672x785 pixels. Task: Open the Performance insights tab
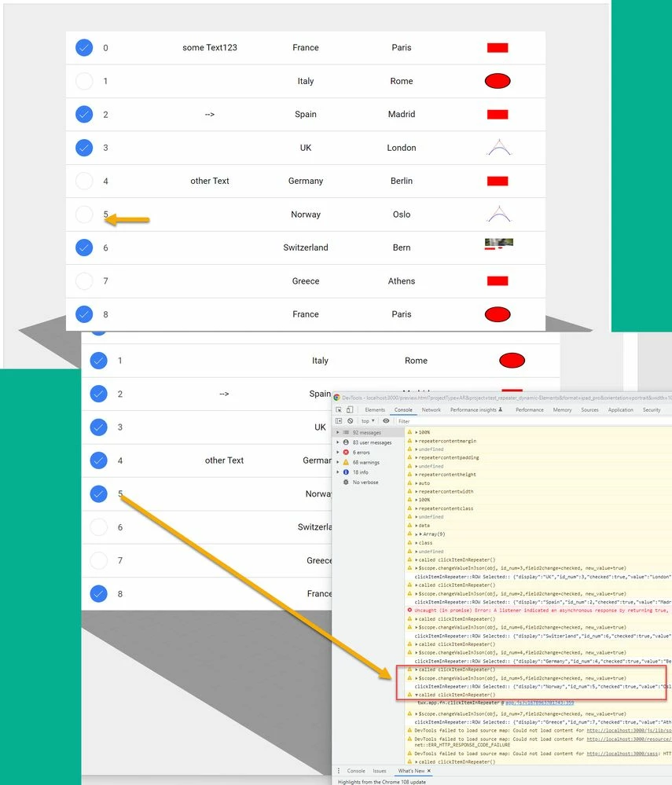click(x=476, y=409)
